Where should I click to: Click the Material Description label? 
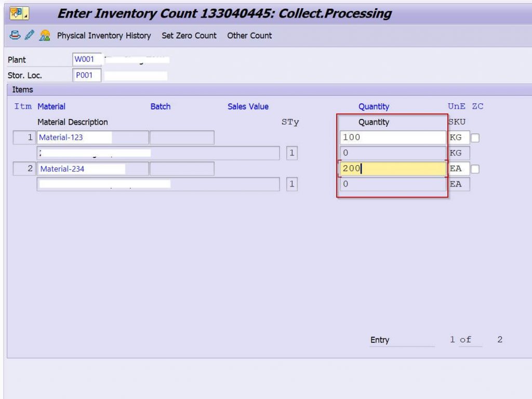(x=73, y=122)
